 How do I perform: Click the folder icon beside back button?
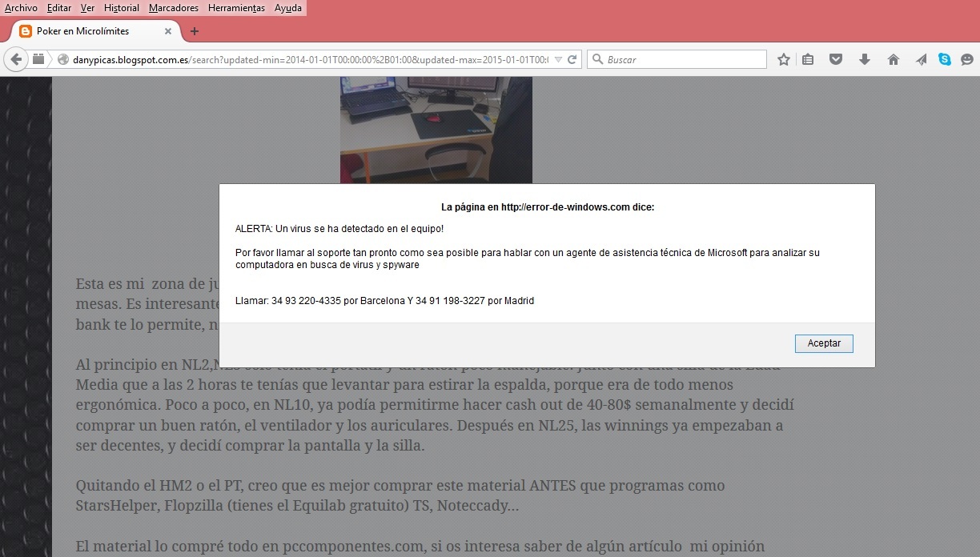pos(38,59)
